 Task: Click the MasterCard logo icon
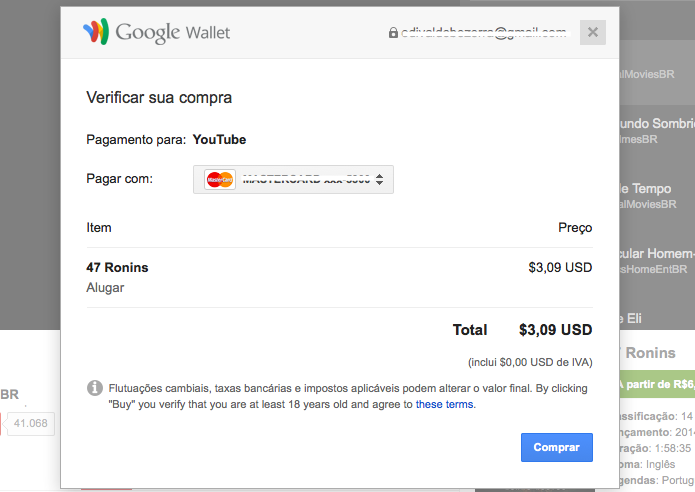click(x=220, y=180)
